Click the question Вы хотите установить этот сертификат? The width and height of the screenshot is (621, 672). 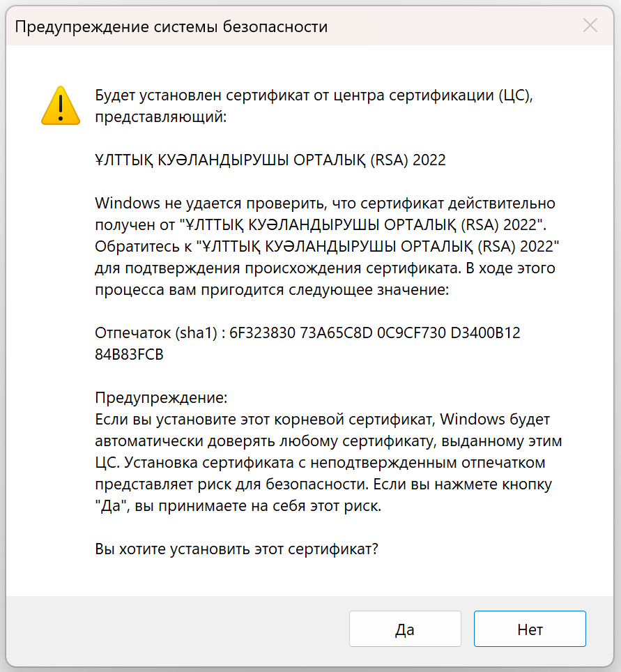(236, 549)
